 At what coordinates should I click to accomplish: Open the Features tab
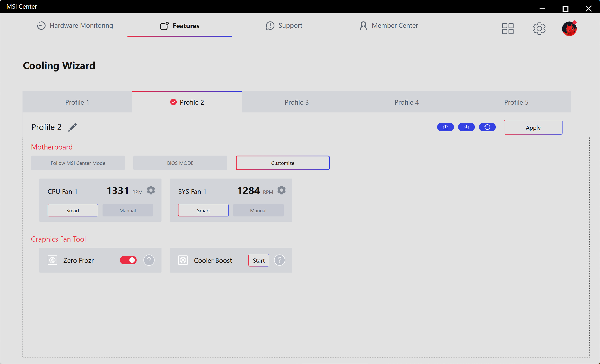tap(179, 26)
